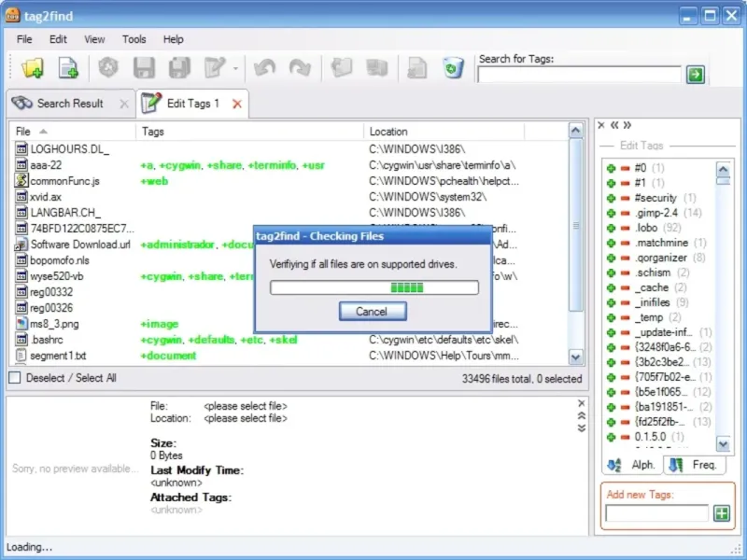The width and height of the screenshot is (747, 560).
Task: Click the tag list scroll up arrow
Action: pos(723,170)
